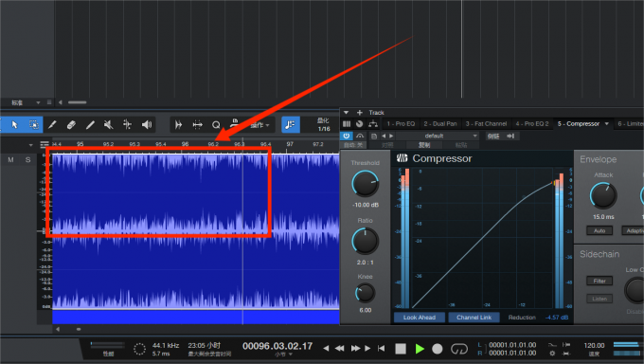Switch to the 3 - Fat Channel tab
This screenshot has width=644, height=364.
486,124
